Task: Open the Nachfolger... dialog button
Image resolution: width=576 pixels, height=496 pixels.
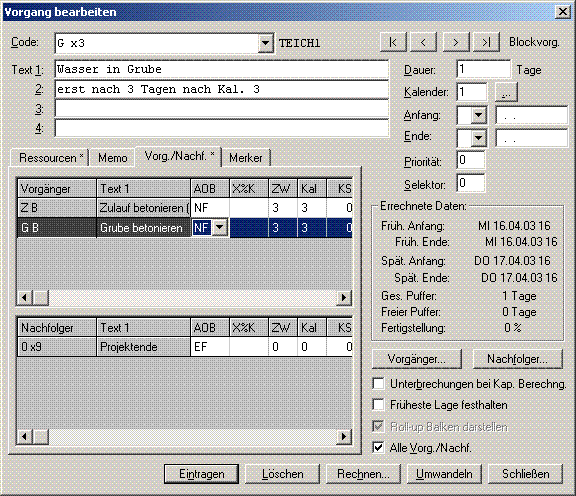Action: 518,359
